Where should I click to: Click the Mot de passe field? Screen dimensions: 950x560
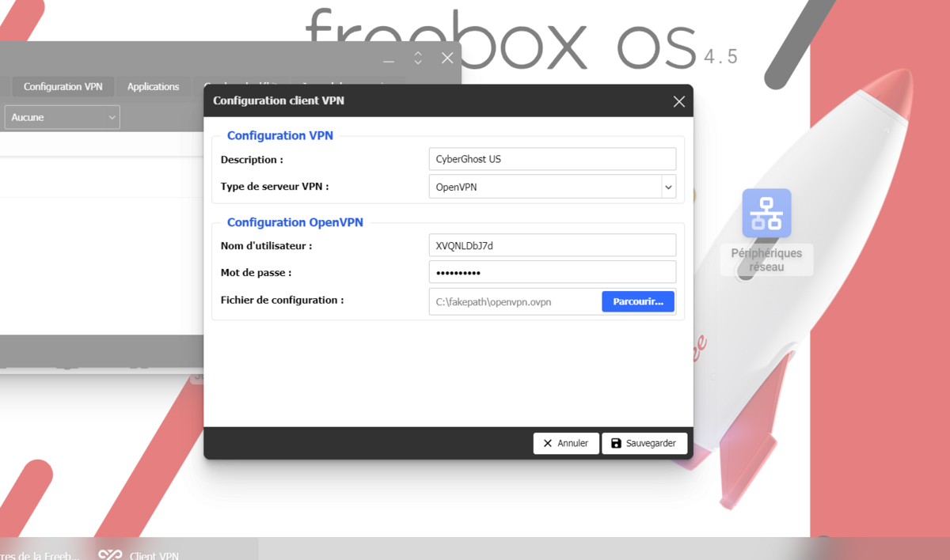coord(552,272)
